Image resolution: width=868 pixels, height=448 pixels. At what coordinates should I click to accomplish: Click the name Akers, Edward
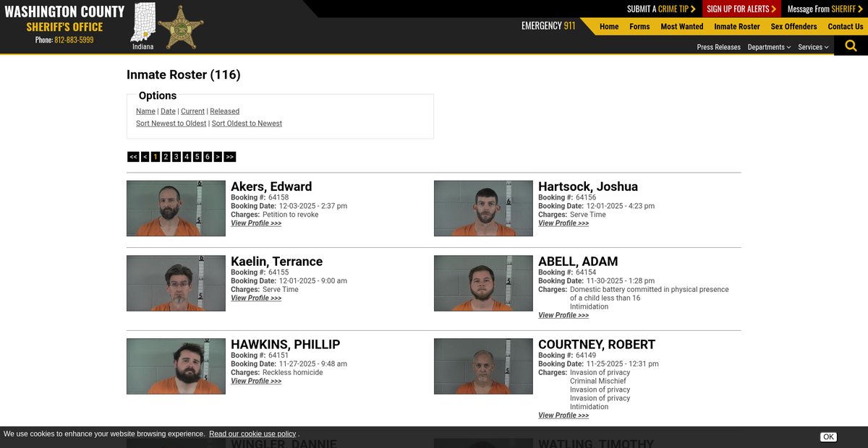[271, 186]
